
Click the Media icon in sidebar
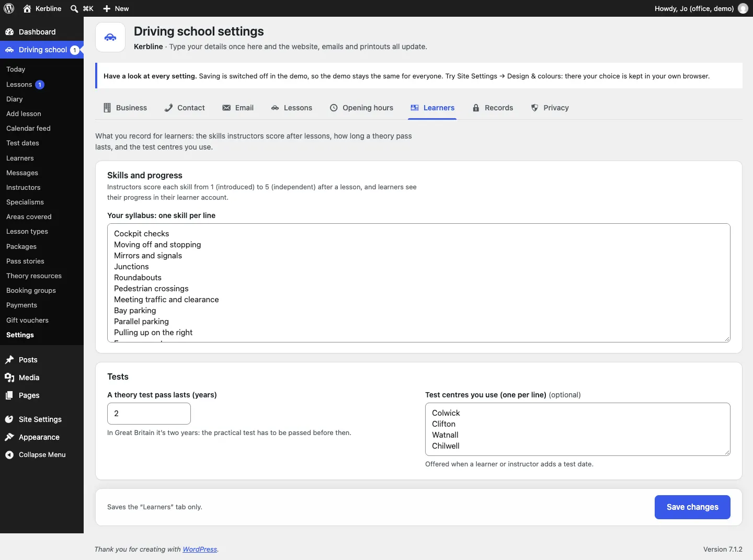[9, 378]
